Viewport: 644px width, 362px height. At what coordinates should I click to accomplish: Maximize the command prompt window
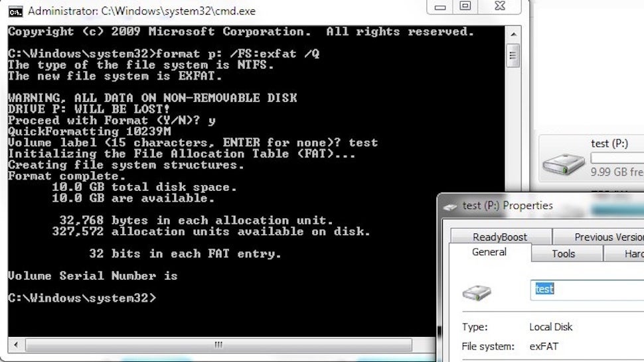click(465, 6)
